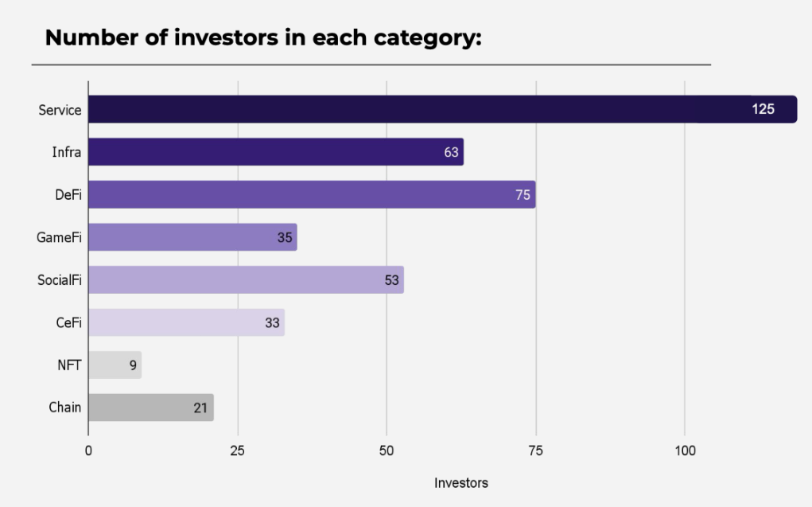Select the NFT axis label
This screenshot has height=507, width=812.
click(x=69, y=365)
